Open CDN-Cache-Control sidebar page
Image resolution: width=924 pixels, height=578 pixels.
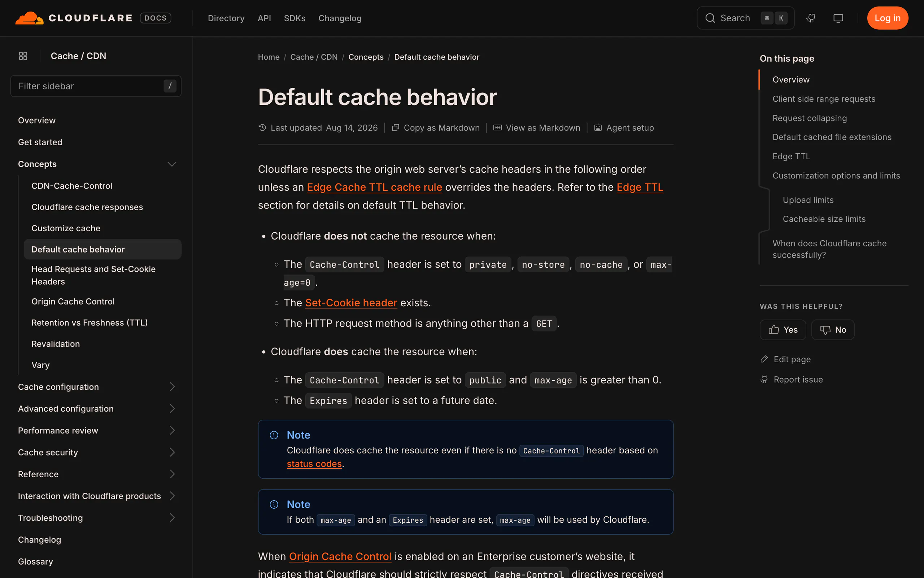click(x=72, y=186)
